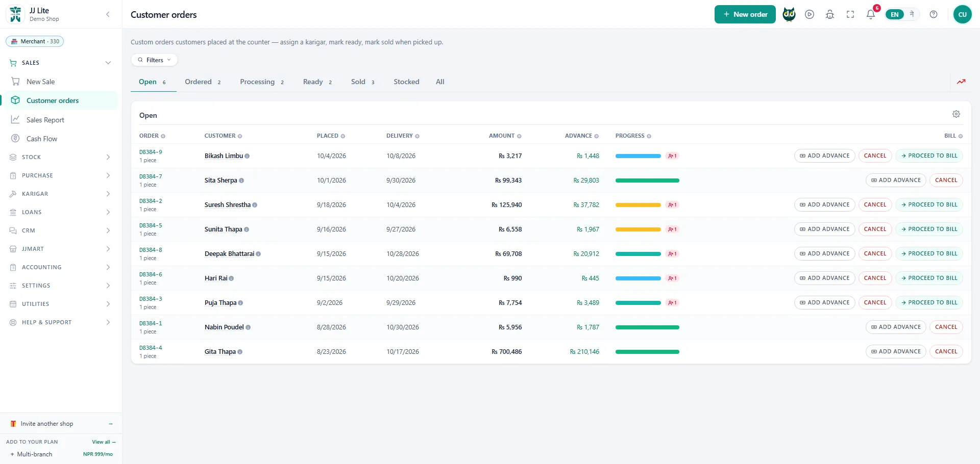Screen dimensions: 980x464
Task: Click the Merchant 330 badge
Action: [35, 41]
